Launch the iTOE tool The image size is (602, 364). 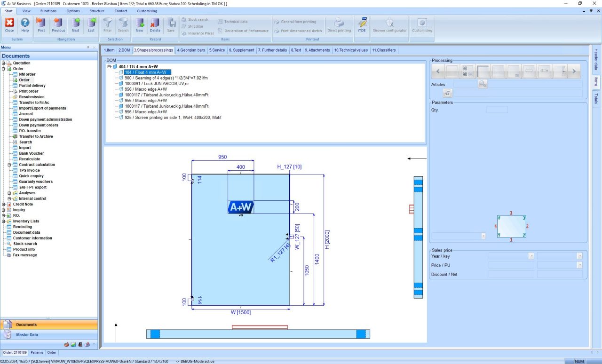point(362,24)
